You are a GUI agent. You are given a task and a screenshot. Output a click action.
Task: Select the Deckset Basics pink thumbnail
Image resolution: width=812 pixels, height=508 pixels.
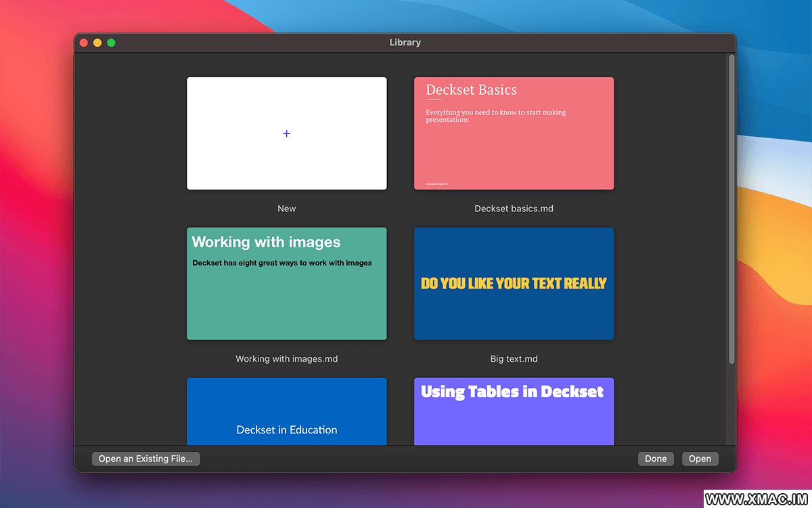(x=514, y=133)
